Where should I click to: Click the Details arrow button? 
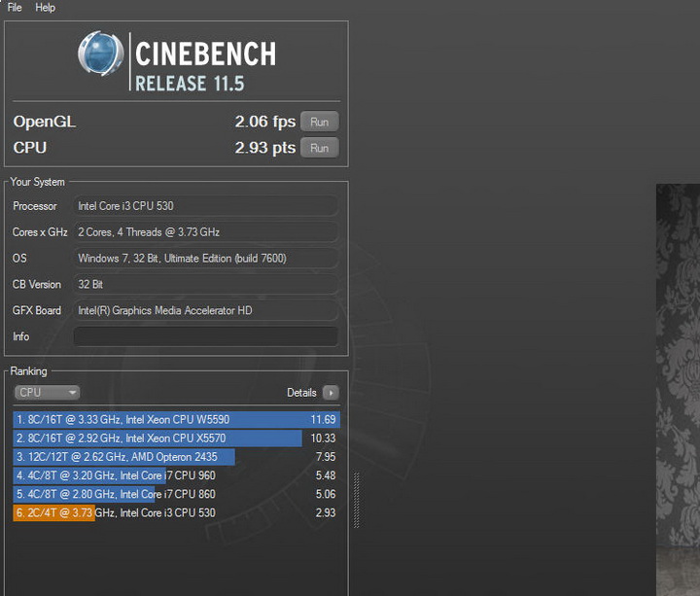coord(331,393)
